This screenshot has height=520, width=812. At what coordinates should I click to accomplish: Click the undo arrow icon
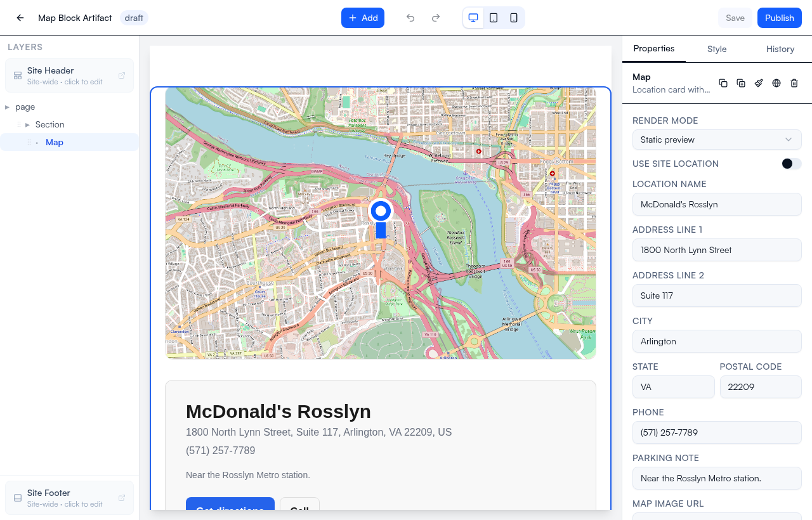click(x=410, y=18)
